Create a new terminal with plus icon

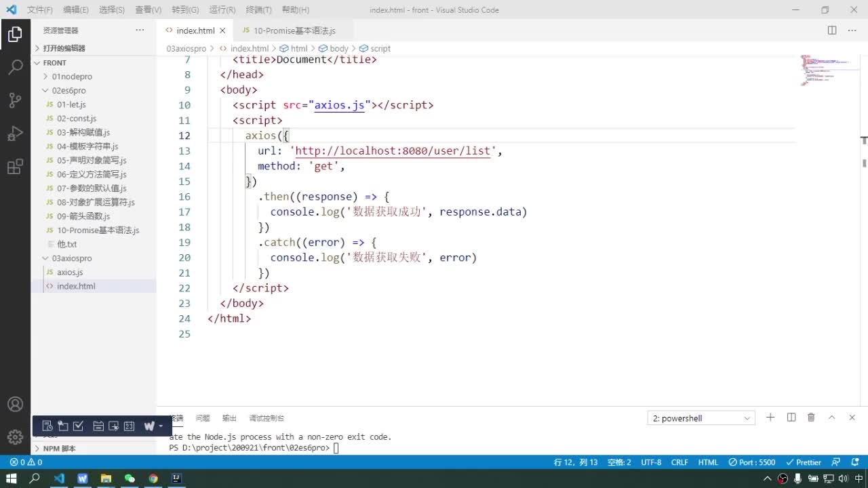click(x=770, y=418)
